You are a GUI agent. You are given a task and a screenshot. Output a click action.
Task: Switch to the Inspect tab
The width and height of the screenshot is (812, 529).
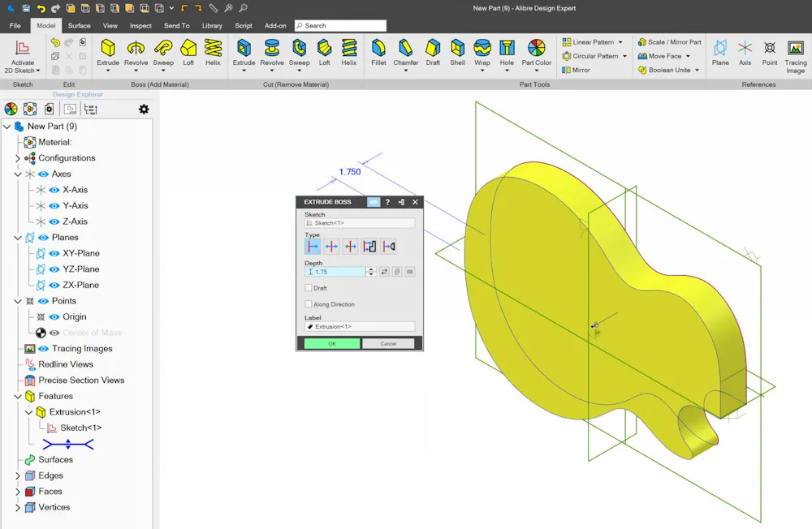(140, 25)
